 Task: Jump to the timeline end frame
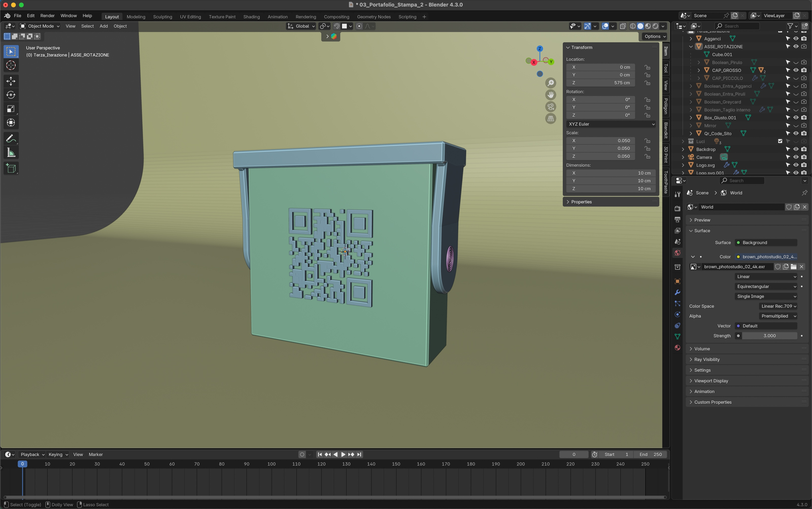[x=359, y=454]
